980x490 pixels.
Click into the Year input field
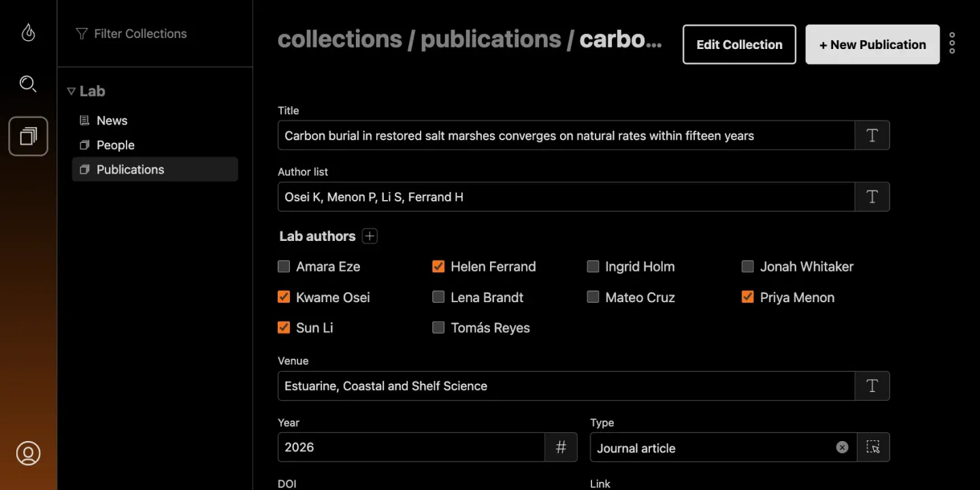(411, 447)
